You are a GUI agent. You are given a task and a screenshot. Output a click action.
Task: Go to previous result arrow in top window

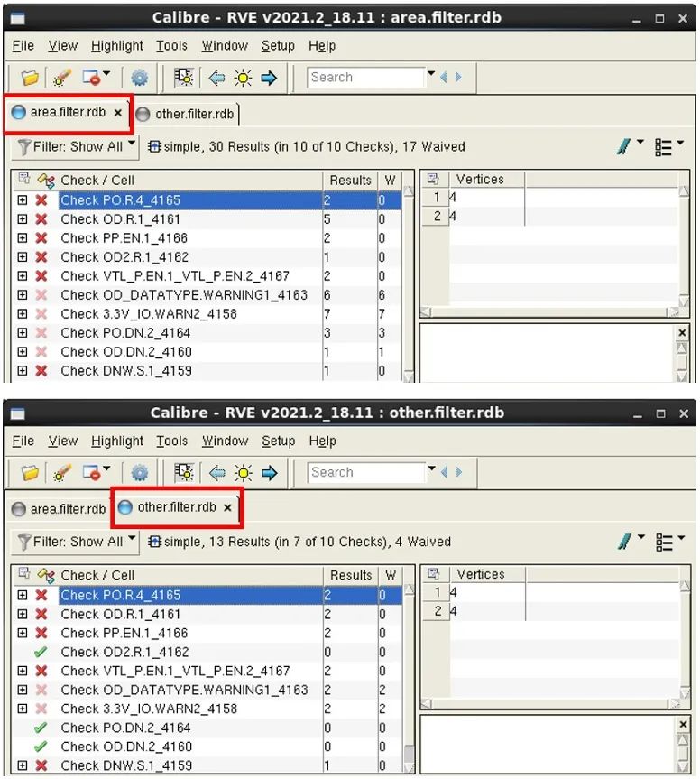tap(217, 78)
